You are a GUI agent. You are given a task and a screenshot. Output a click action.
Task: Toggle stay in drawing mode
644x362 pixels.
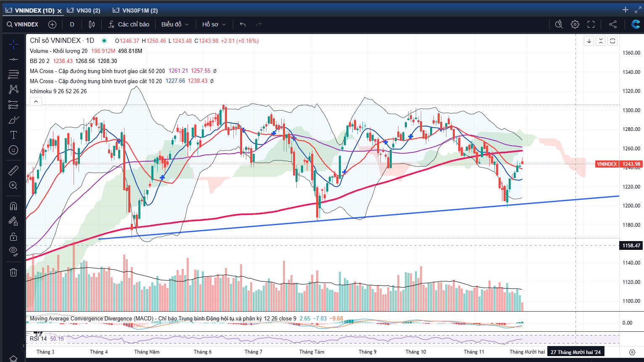tap(13, 221)
